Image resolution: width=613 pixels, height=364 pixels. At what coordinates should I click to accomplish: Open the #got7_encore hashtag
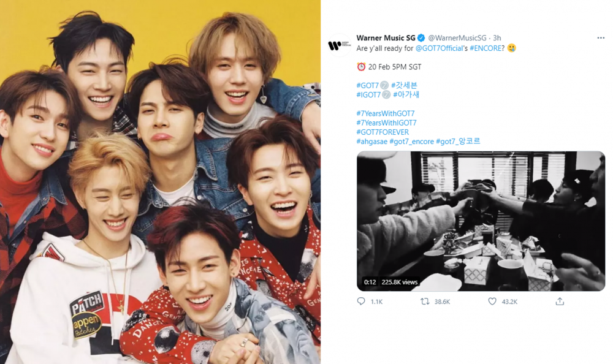(412, 142)
